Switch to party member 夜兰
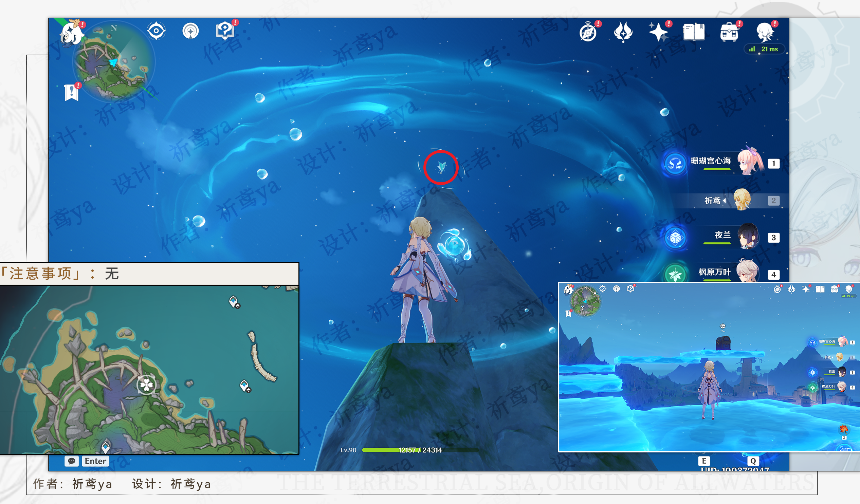The width and height of the screenshot is (860, 504). [748, 237]
